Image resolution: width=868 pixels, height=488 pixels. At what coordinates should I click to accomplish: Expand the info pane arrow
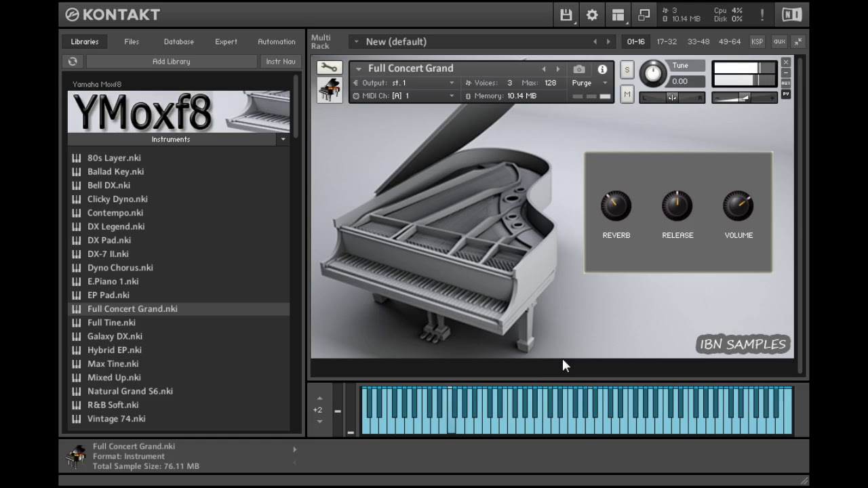pos(294,449)
